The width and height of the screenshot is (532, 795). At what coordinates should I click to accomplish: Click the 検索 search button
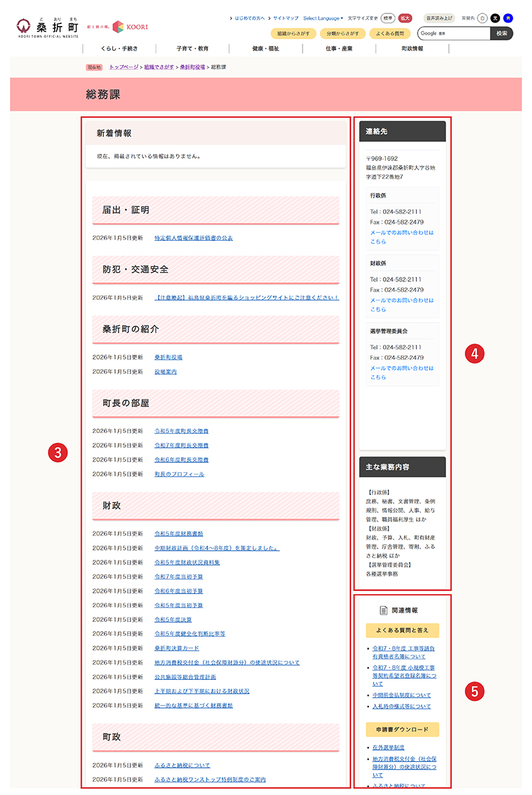tap(501, 33)
